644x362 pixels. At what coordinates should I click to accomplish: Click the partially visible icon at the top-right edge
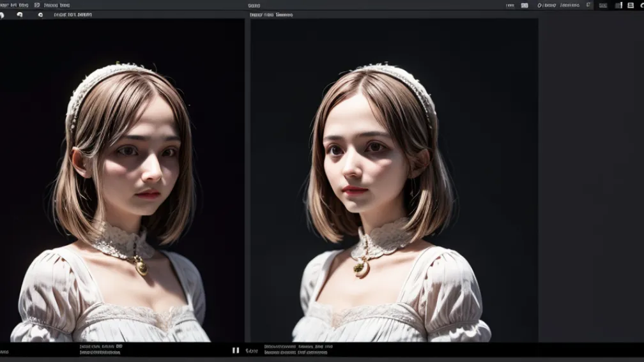[x=641, y=5]
